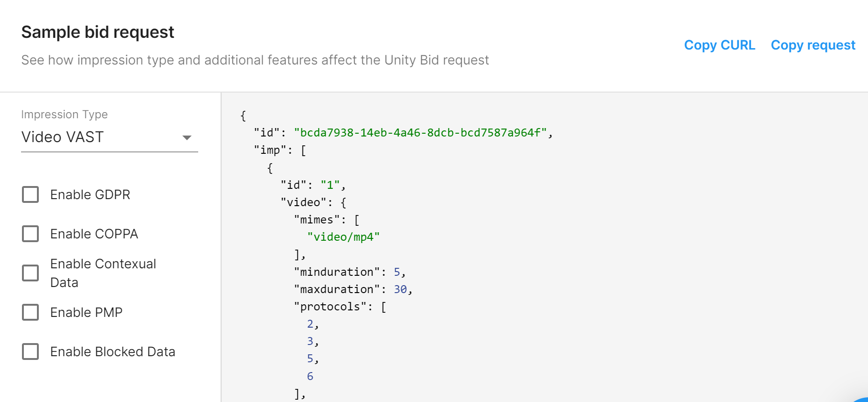Click the minduration value 5
This screenshot has height=402, width=868.
[x=397, y=272]
